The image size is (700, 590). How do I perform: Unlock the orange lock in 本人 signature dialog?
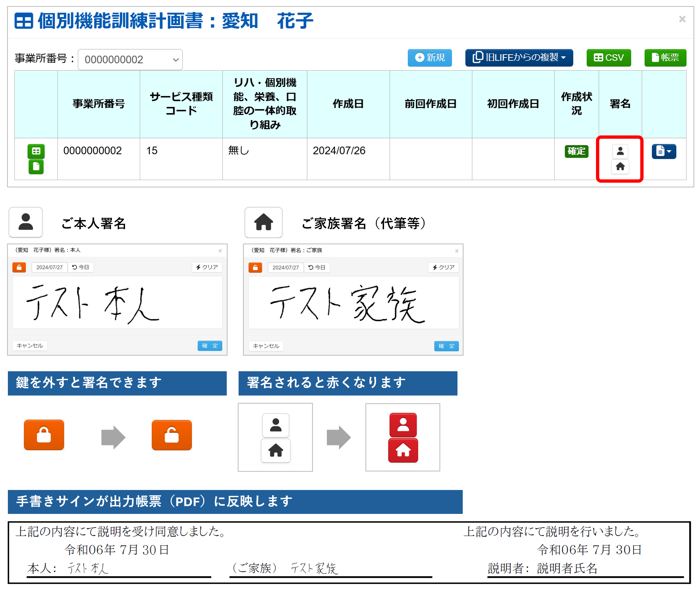(19, 267)
